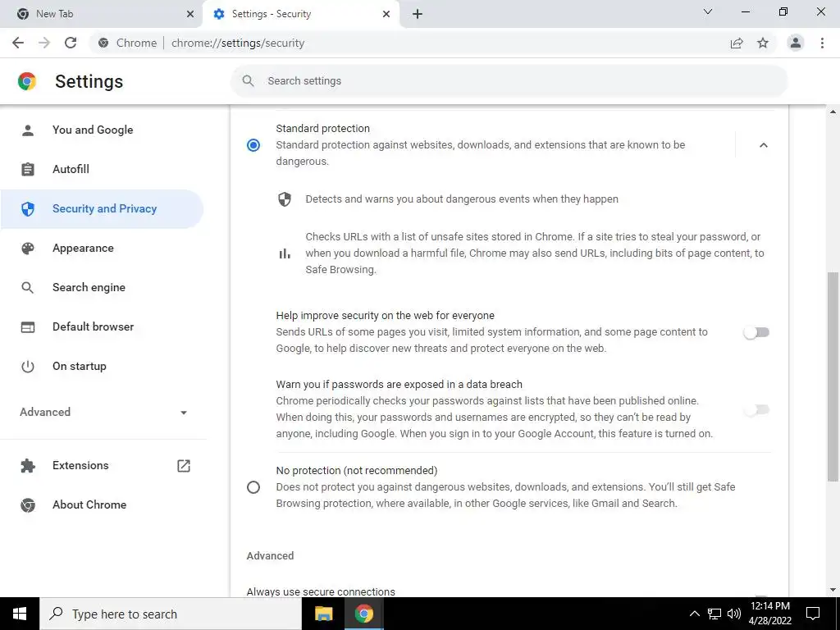The width and height of the screenshot is (840, 630).
Task: Select No protection (not recommended) option
Action: click(253, 487)
